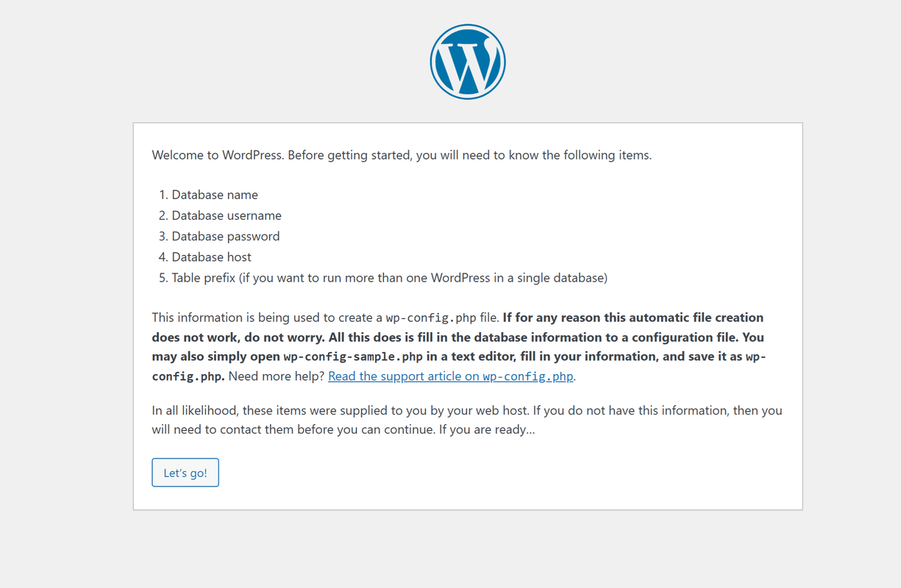The height and width of the screenshot is (588, 901).
Task: Click the "Database password" list item
Action: coord(226,236)
